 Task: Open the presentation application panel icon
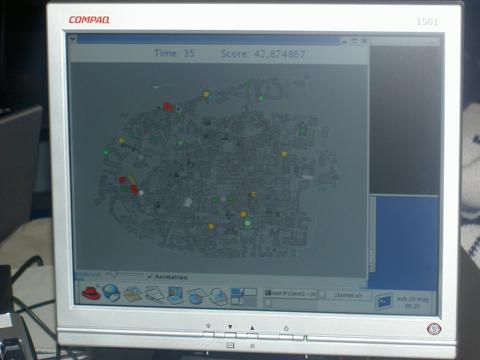[x=175, y=295]
